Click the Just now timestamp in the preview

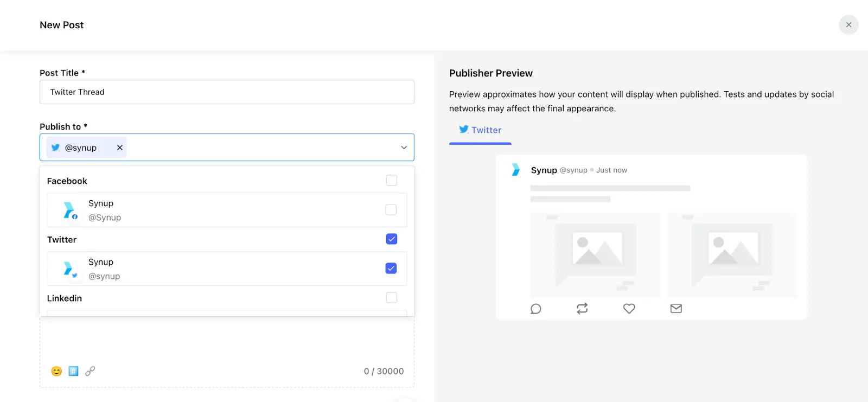(611, 170)
